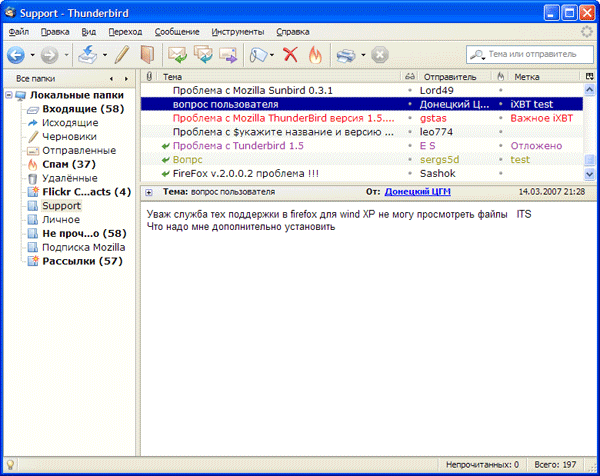Open the Tag button dropdown arrow
600x476 pixels.
coord(272,54)
